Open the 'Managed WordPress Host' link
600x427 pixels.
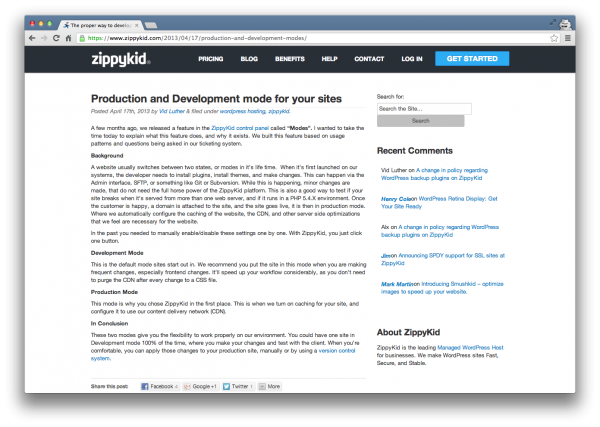pyautogui.click(x=470, y=347)
